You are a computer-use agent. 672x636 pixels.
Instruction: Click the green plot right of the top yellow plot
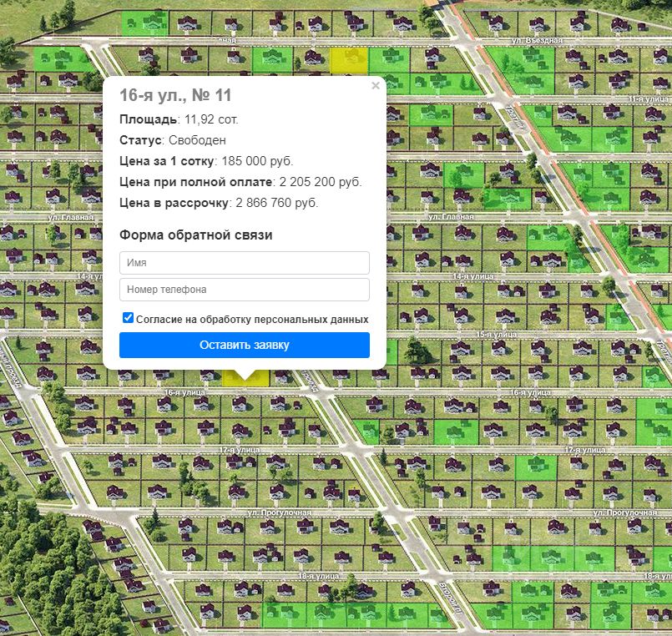[389, 59]
